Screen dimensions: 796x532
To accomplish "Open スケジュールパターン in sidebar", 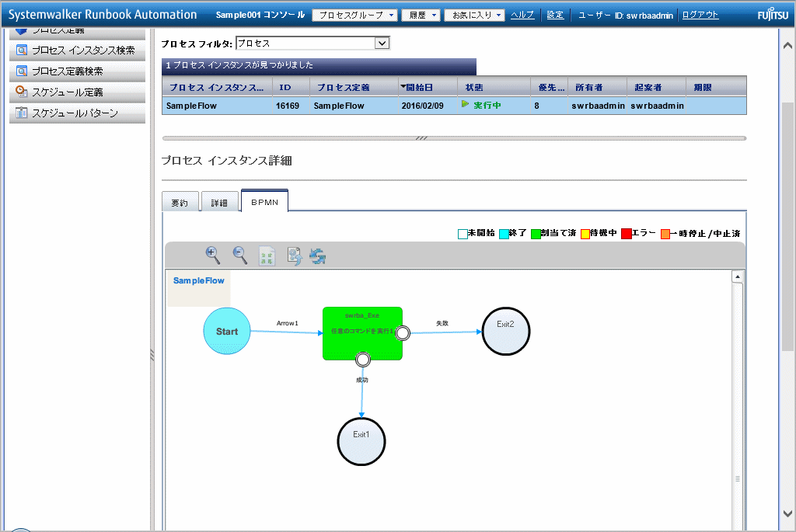I will tap(77, 113).
